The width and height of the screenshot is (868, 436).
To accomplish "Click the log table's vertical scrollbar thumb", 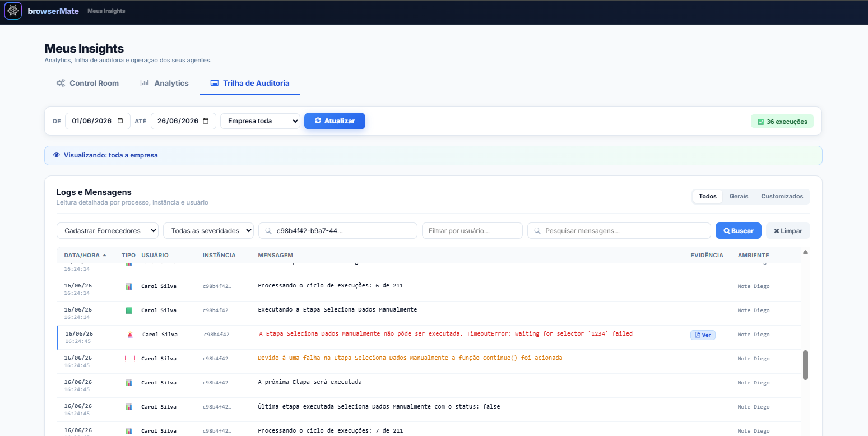I will 806,365.
